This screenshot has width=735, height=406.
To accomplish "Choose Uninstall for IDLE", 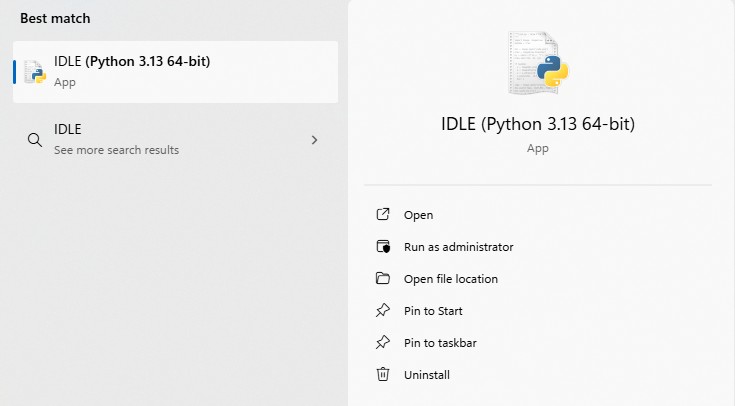I will [427, 375].
